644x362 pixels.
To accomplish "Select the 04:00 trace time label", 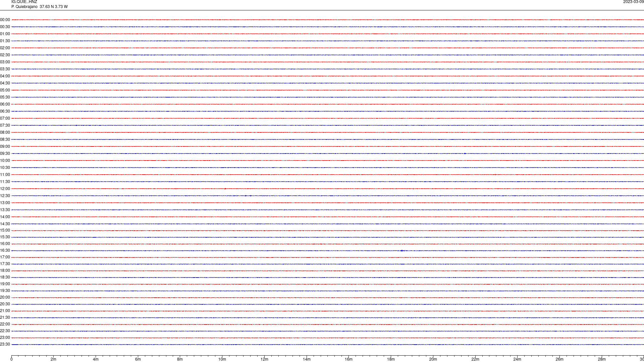I will tap(5, 76).
